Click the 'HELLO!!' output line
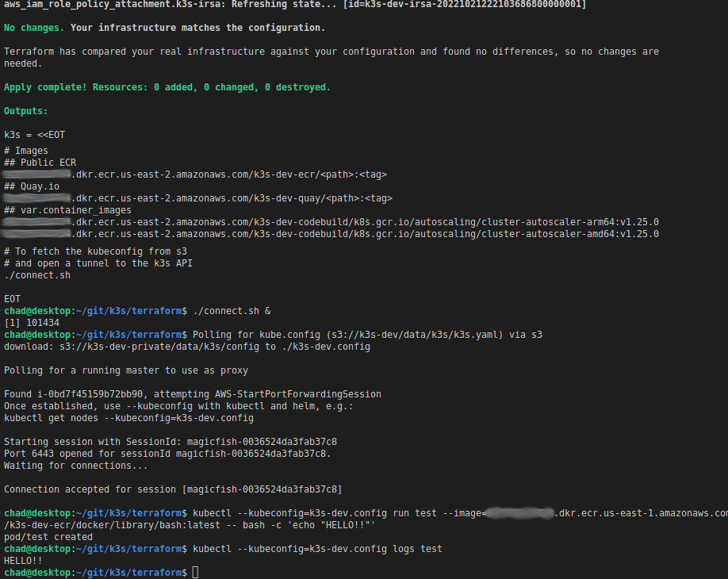The width and height of the screenshot is (728, 579). point(23,561)
